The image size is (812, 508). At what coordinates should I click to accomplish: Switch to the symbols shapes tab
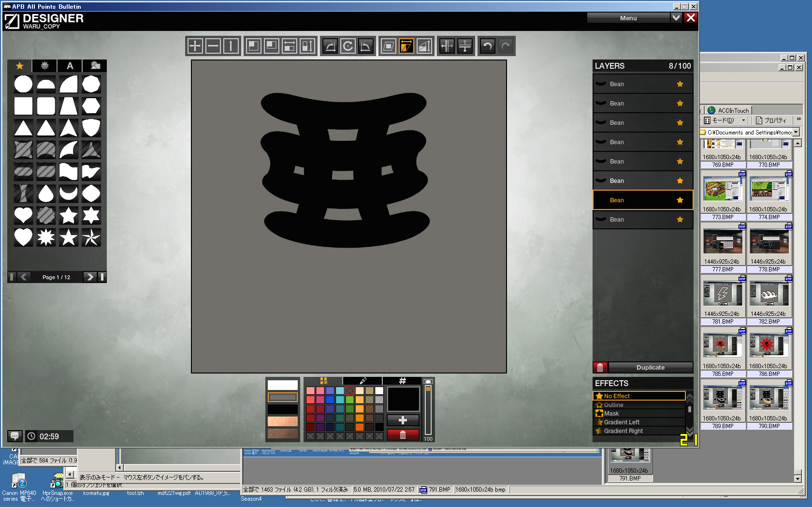[x=44, y=66]
